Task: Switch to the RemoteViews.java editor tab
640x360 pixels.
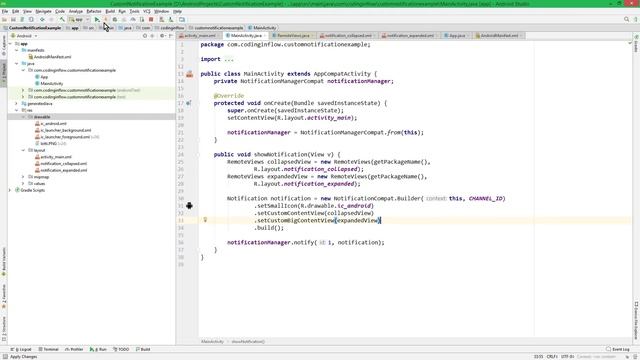Action: [x=293, y=36]
